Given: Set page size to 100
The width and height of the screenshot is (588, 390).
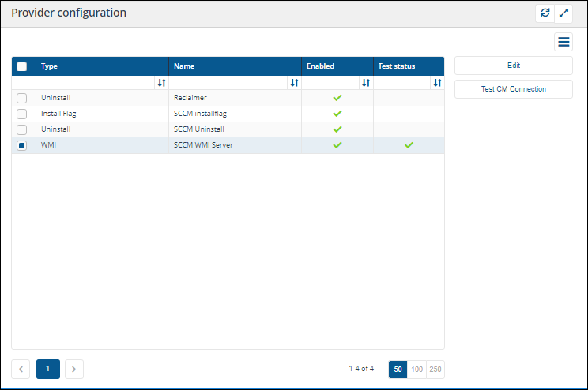Looking at the screenshot, I should coord(416,369).
